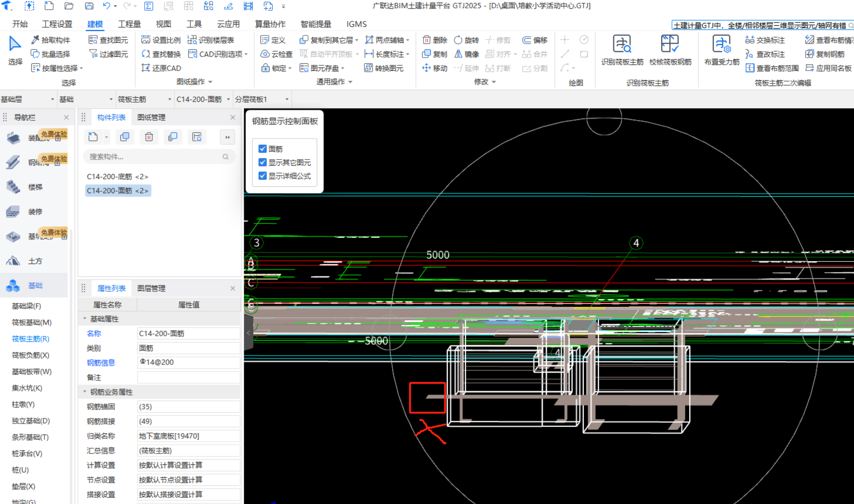Click the save icon in quick access toolbar
854x504 pixels.
click(89, 6)
